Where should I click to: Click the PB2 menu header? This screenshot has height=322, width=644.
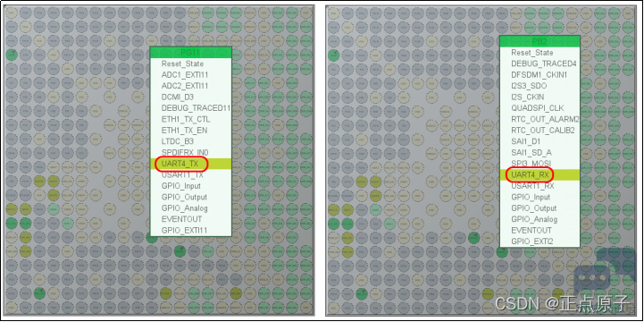tap(539, 41)
